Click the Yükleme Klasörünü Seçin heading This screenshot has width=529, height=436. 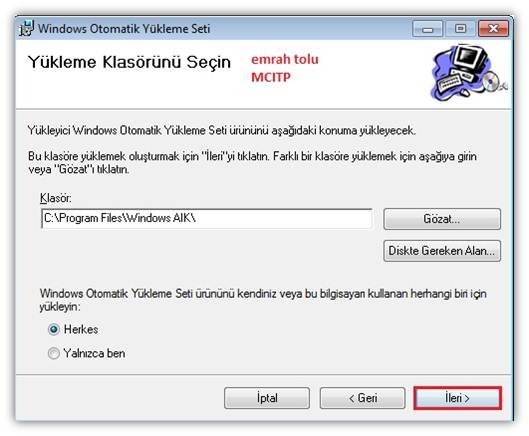[x=130, y=62]
